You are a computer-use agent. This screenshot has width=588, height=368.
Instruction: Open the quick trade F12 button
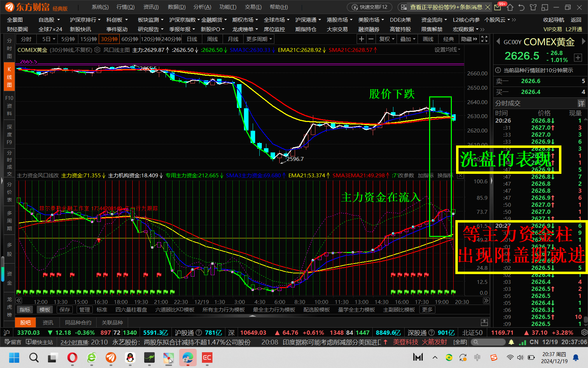pos(370,7)
